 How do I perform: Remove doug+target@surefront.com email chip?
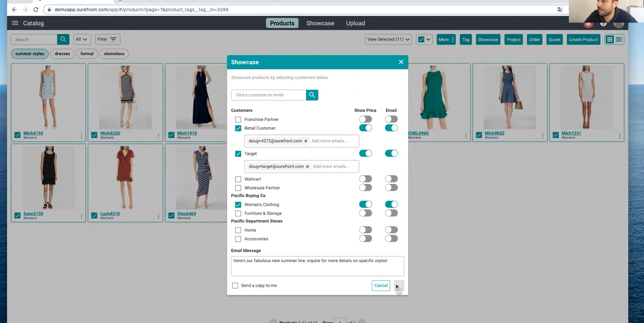point(307,167)
